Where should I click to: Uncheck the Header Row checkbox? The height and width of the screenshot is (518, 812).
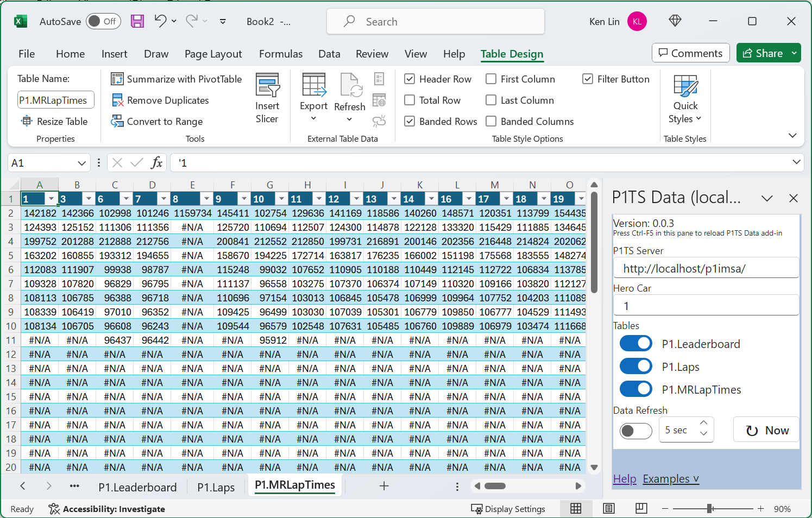[x=410, y=79]
